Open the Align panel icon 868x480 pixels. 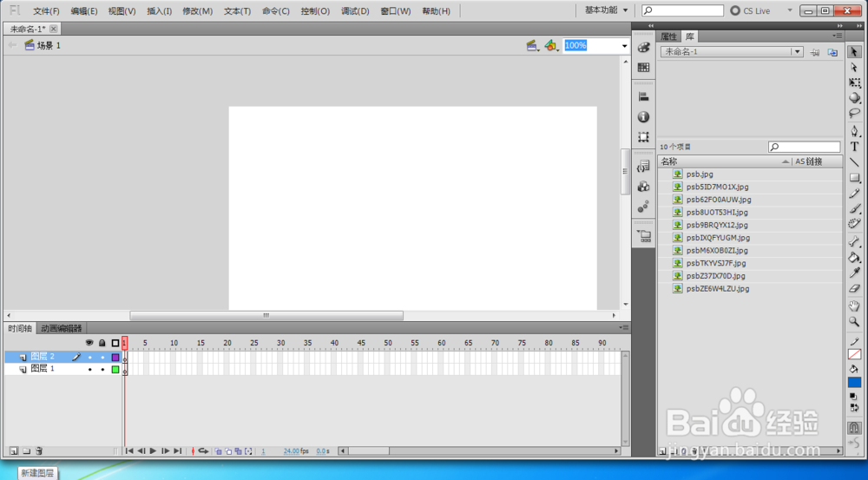click(x=643, y=97)
